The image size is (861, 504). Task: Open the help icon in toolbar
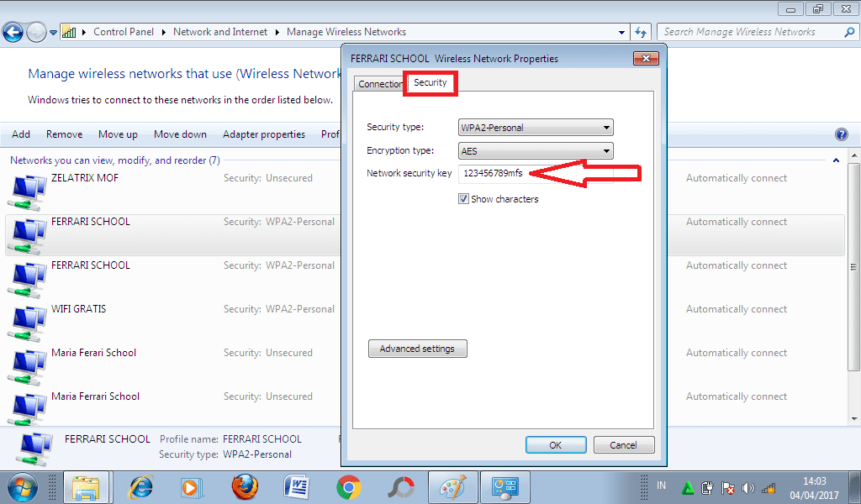click(x=841, y=134)
